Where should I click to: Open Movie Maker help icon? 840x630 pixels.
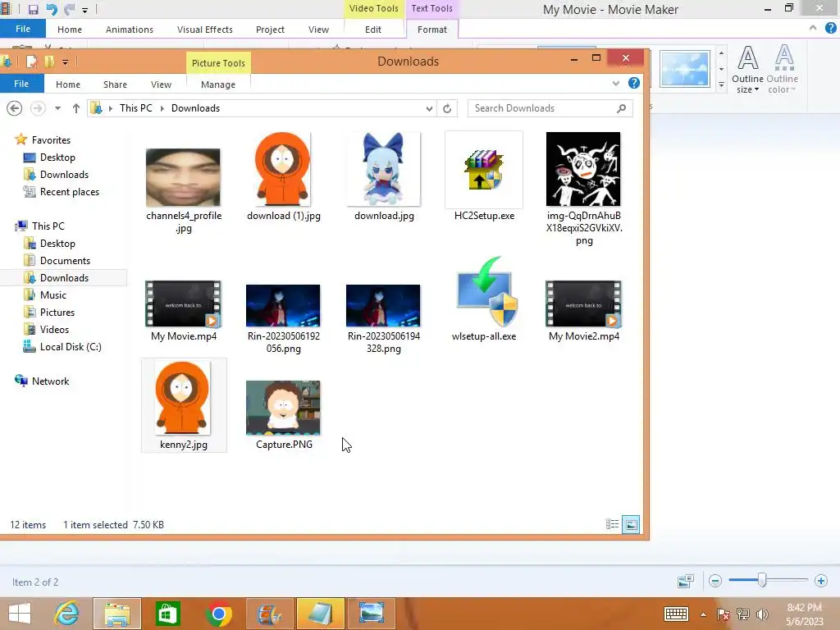point(830,28)
